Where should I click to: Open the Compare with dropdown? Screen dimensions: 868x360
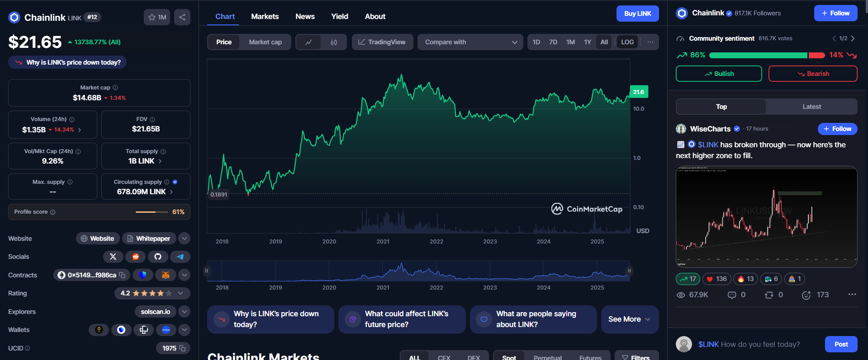pos(470,42)
